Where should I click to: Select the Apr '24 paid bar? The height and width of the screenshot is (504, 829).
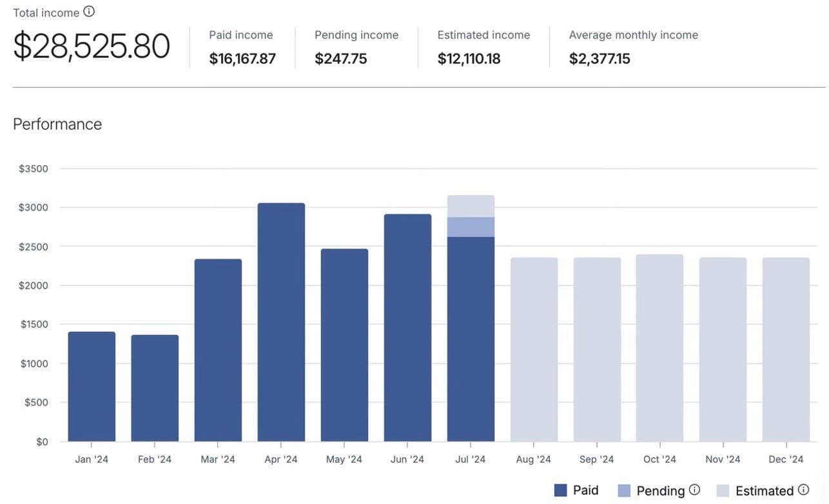point(281,322)
